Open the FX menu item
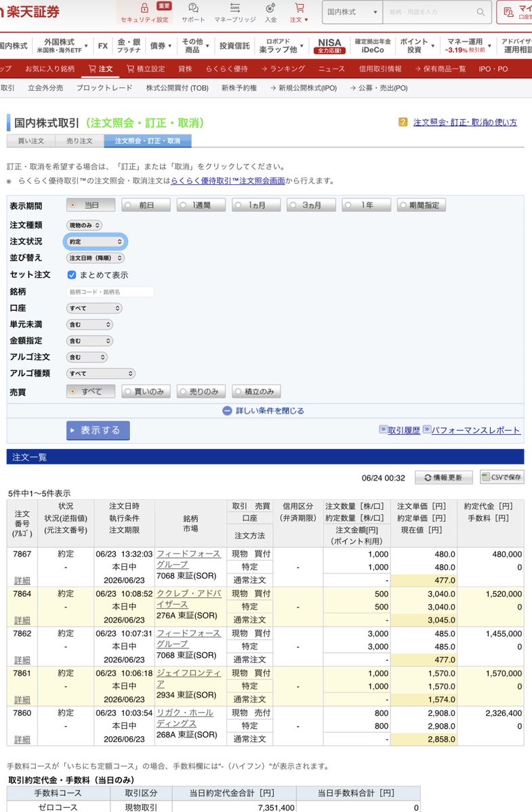The width and height of the screenshot is (532, 812). (102, 45)
